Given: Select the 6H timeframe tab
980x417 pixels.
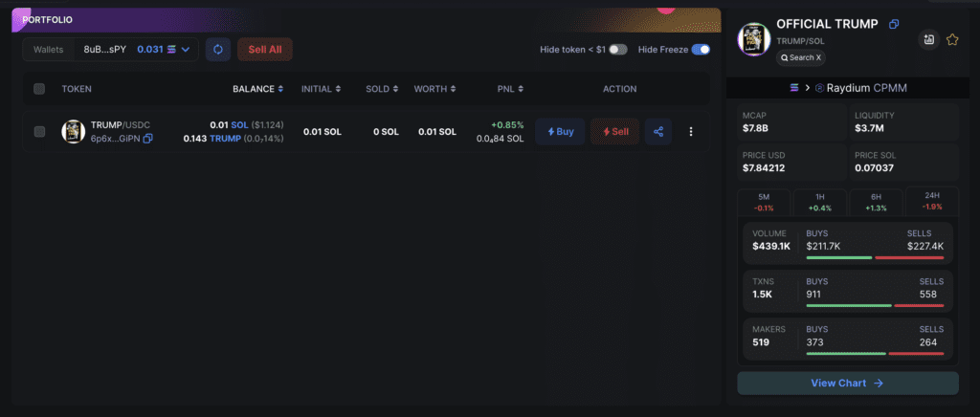Looking at the screenshot, I should click(876, 202).
